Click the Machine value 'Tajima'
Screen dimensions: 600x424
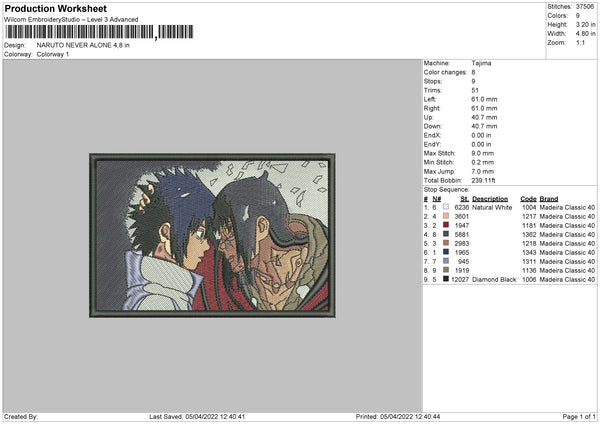click(x=481, y=63)
